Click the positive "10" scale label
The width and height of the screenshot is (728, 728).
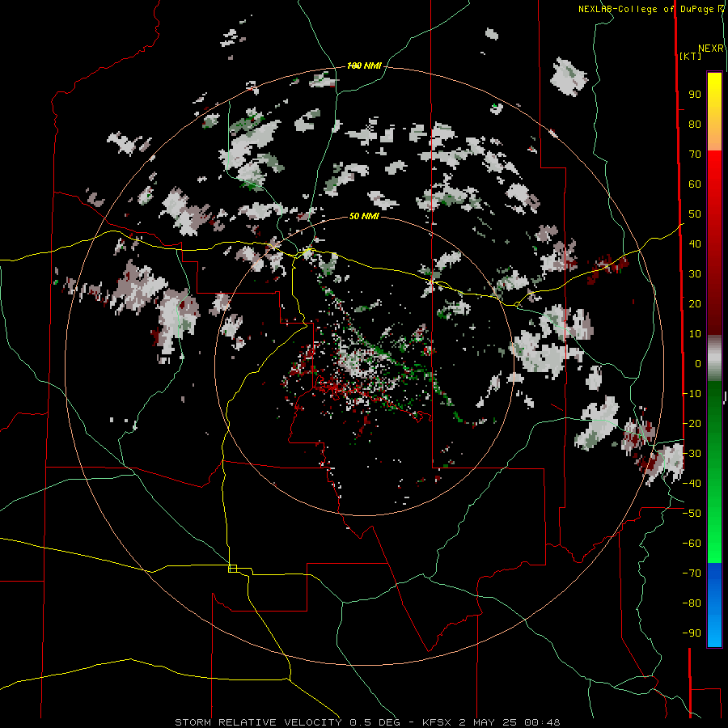pyautogui.click(x=695, y=334)
